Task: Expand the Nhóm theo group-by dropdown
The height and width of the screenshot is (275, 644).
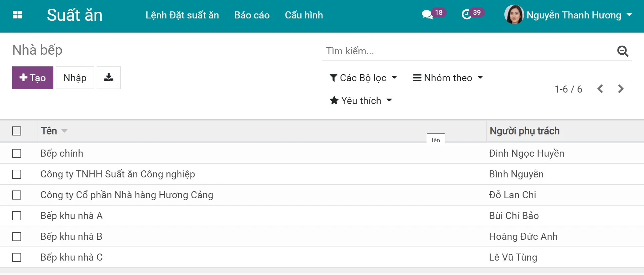Action: (448, 78)
